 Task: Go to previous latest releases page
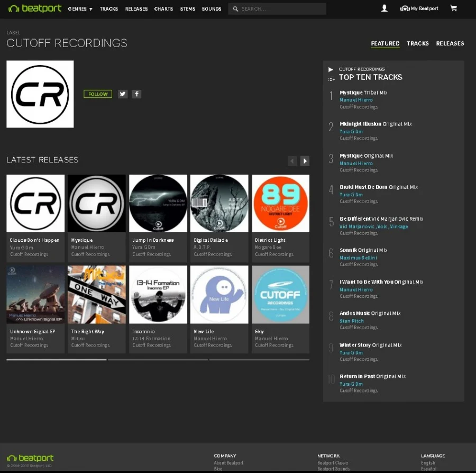pos(292,161)
